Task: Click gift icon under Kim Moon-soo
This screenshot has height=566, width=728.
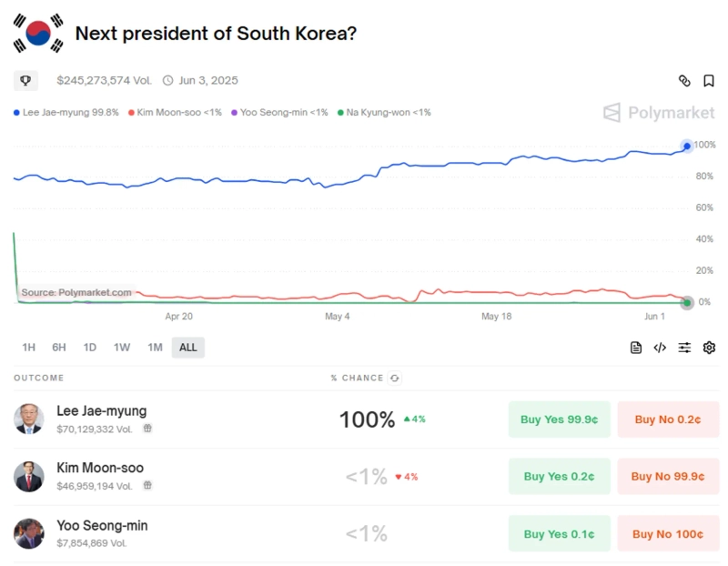Action: [x=147, y=486]
